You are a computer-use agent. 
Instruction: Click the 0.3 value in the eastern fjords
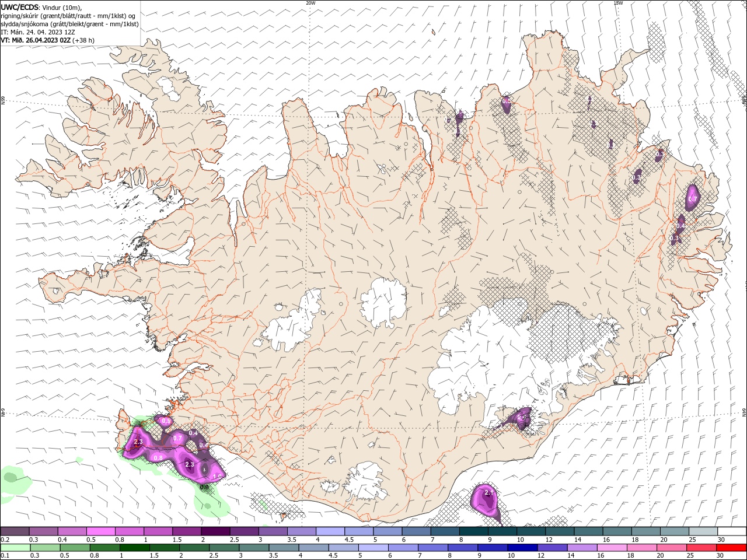click(x=675, y=238)
